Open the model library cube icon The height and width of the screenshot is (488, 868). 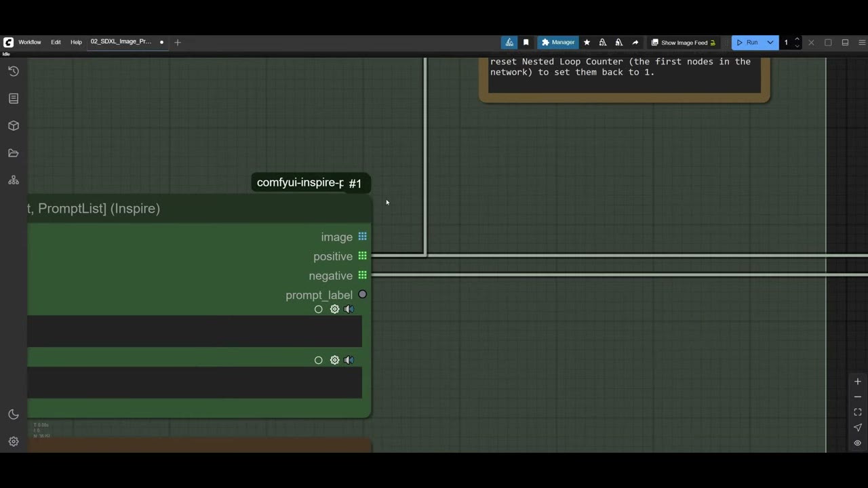(14, 126)
